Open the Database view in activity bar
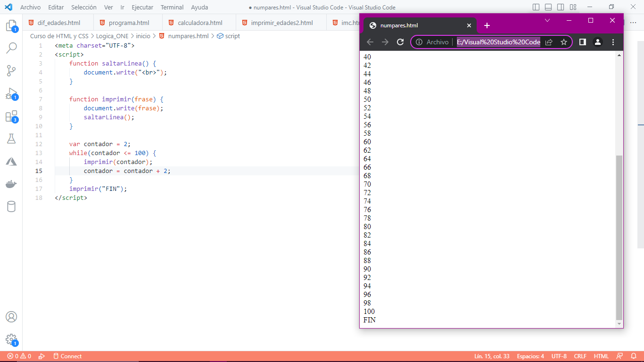Screen dimensions: 644x362 11,206
